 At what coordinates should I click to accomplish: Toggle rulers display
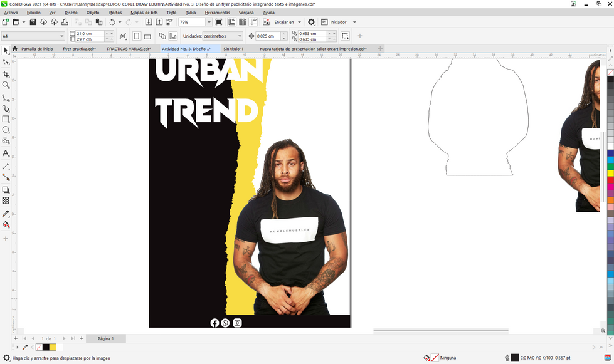pyautogui.click(x=232, y=22)
